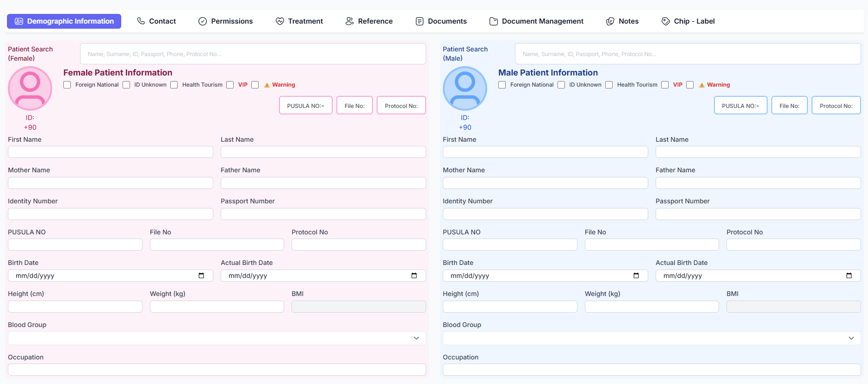Toggle female Warning checkbox
The width and height of the screenshot is (868, 384).
click(255, 85)
